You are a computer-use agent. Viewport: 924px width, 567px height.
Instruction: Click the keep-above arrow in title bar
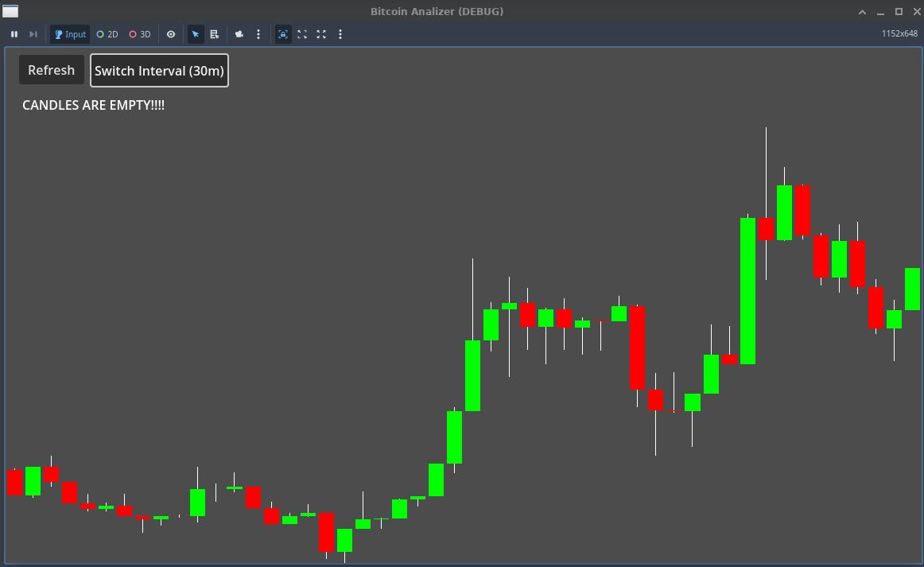coord(862,12)
